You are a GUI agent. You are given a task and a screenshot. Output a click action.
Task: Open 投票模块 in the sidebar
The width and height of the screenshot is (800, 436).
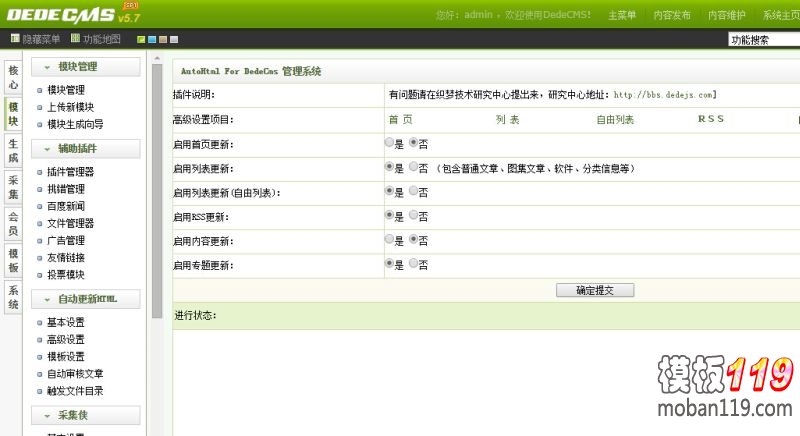66,275
